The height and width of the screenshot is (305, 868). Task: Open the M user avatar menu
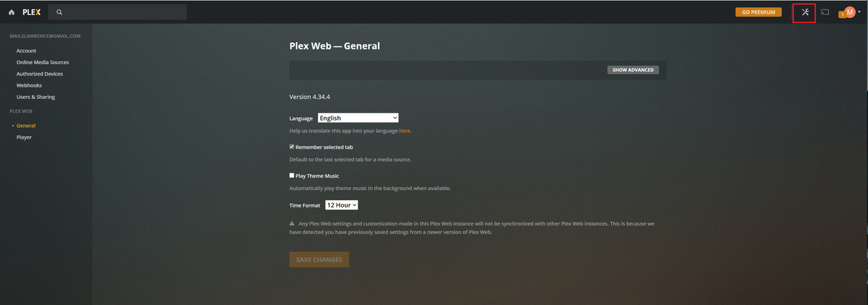(850, 12)
